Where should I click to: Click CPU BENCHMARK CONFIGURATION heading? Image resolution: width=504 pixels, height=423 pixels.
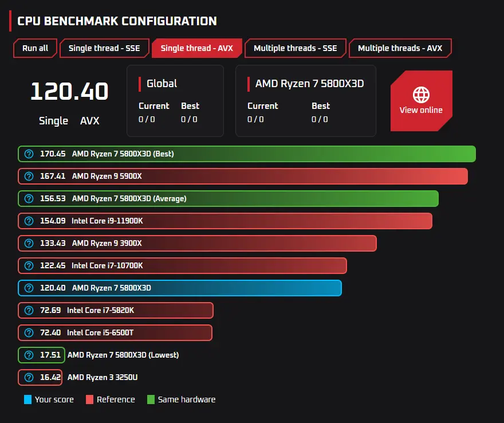[x=117, y=21]
